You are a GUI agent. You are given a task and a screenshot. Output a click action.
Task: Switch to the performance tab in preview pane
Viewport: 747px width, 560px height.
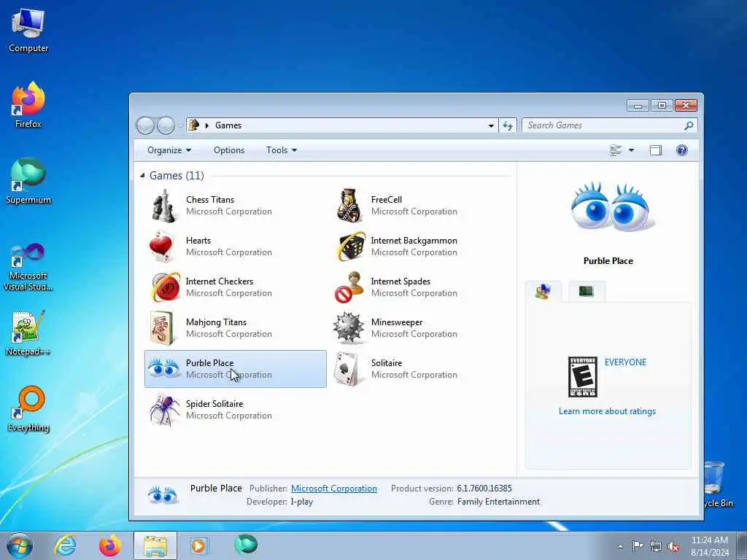587,292
